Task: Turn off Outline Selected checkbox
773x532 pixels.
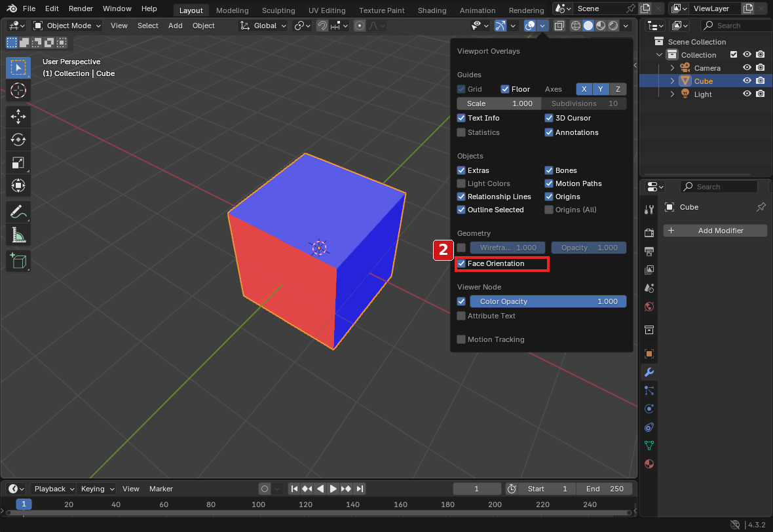Action: (461, 210)
